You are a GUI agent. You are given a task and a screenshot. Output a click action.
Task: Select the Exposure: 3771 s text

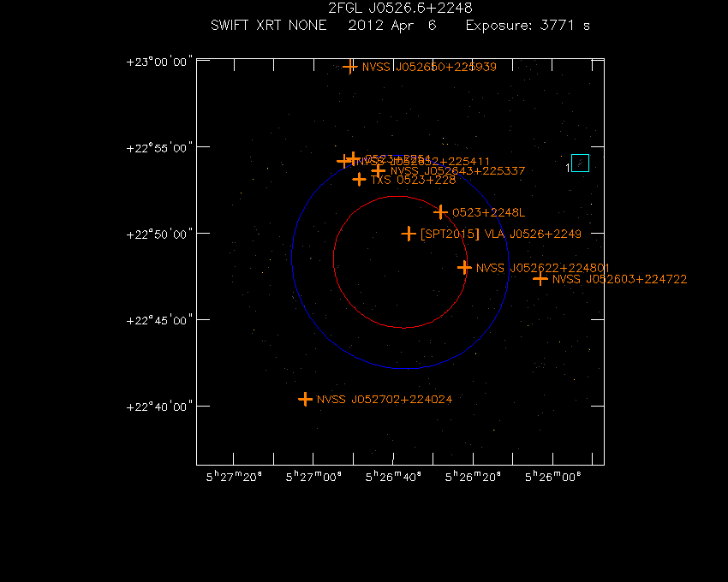(x=528, y=25)
